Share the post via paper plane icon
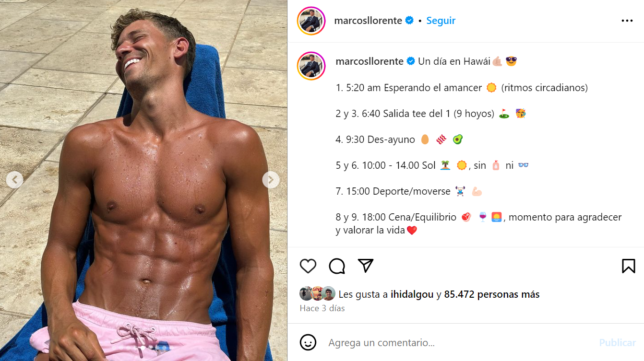 [366, 266]
